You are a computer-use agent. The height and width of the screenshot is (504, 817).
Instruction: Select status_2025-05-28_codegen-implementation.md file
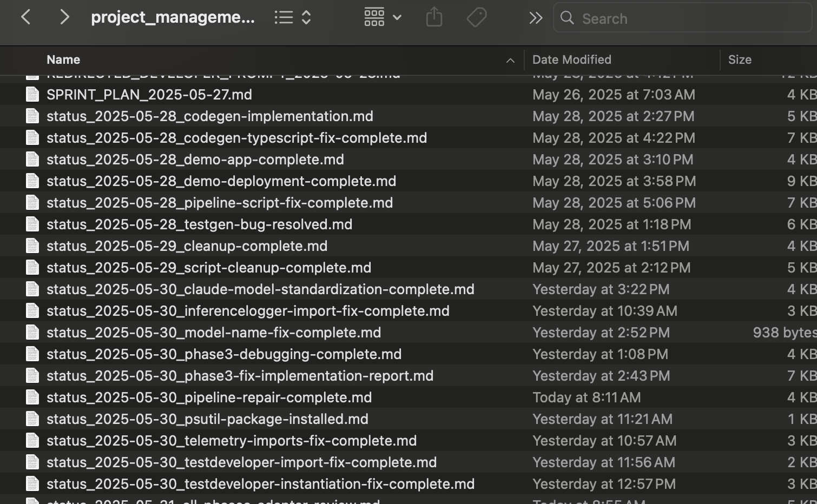210,116
